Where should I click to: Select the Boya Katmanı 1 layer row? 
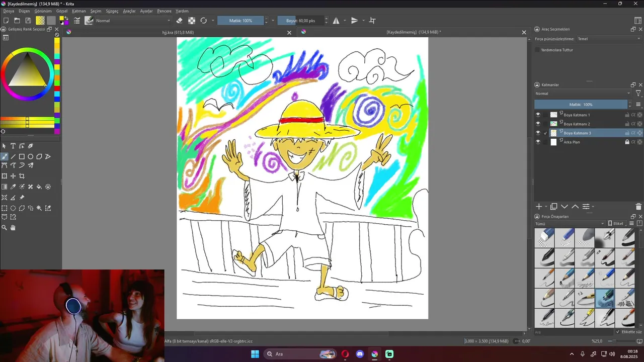(589, 115)
